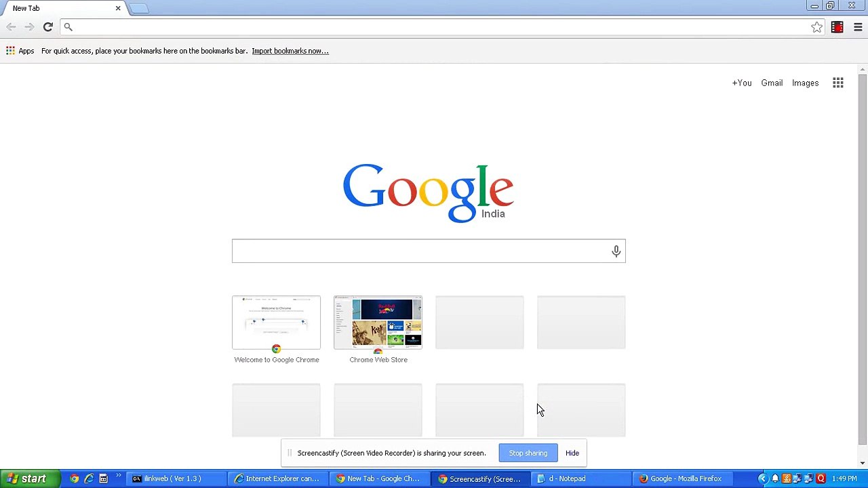Hide the Screencastify sharing notification
The image size is (868, 488).
click(x=572, y=453)
